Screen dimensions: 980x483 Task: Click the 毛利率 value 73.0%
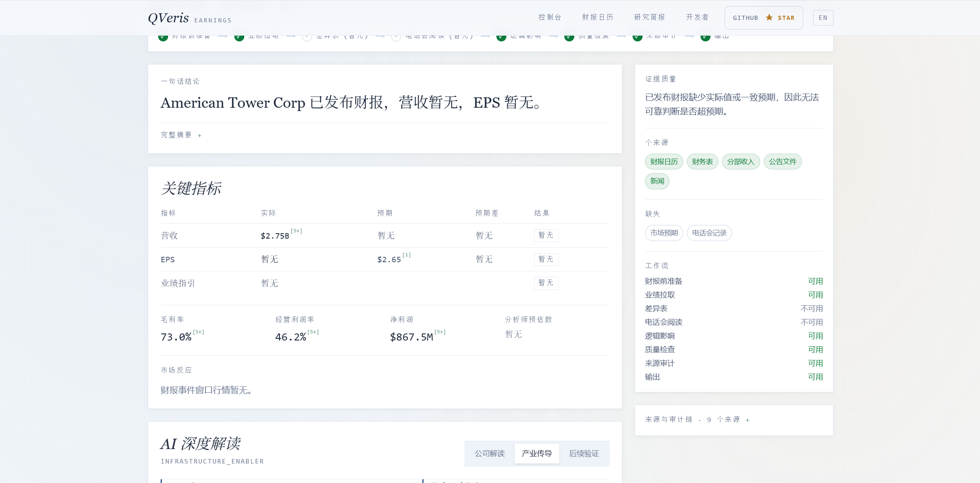point(176,337)
